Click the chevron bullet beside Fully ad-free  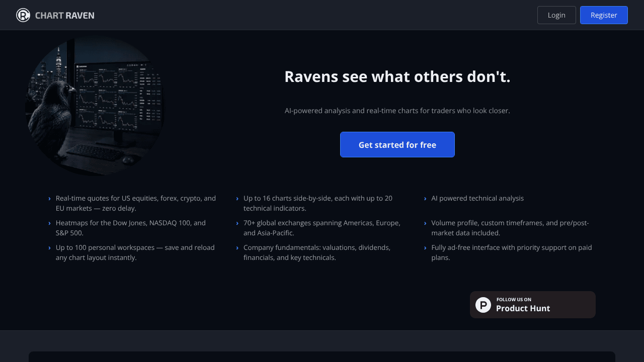425,248
